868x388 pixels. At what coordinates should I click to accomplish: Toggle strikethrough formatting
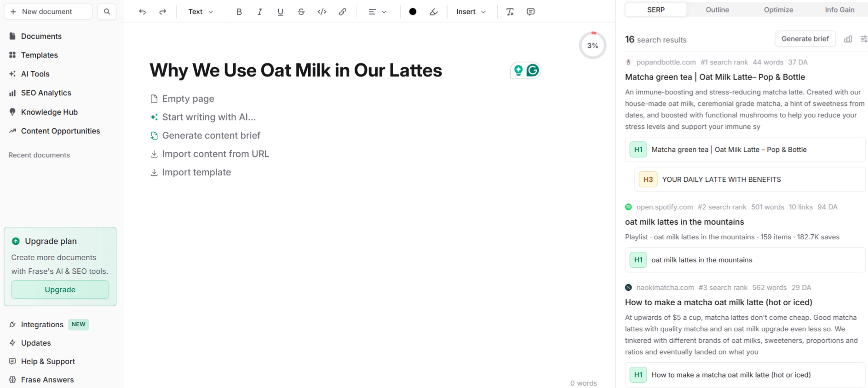(x=301, y=12)
